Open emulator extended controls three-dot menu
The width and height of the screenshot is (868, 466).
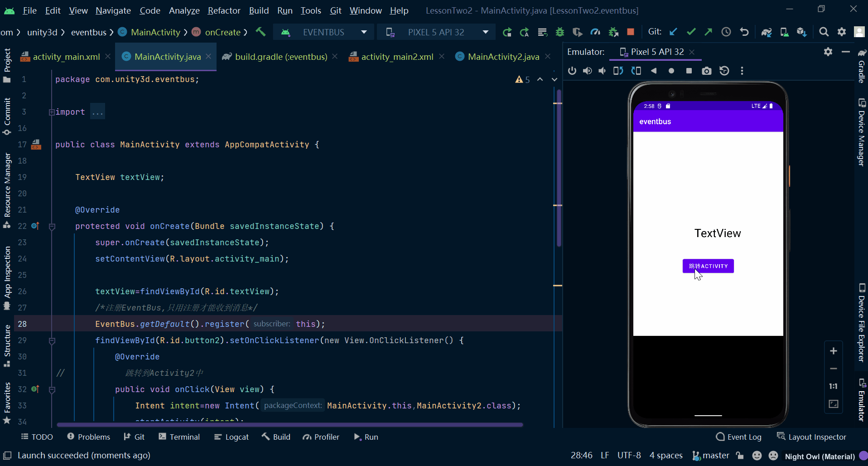[x=742, y=71]
